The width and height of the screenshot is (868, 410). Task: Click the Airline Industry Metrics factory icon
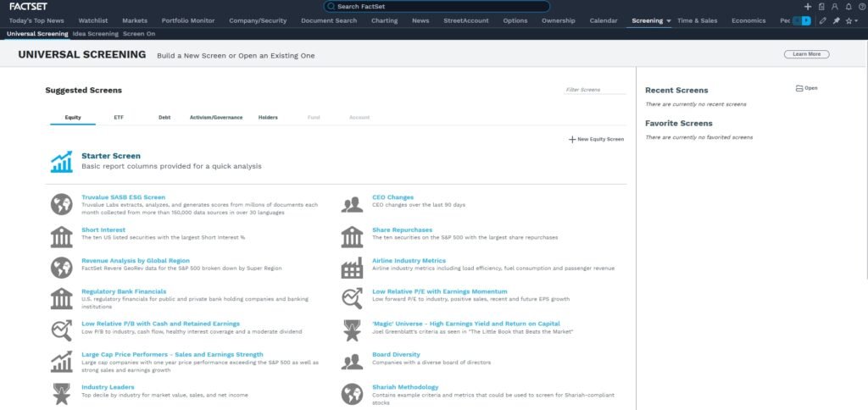tap(352, 268)
